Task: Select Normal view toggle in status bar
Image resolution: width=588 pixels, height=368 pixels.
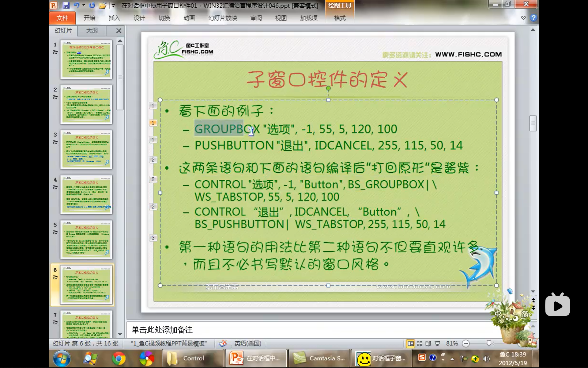Action: 410,343
